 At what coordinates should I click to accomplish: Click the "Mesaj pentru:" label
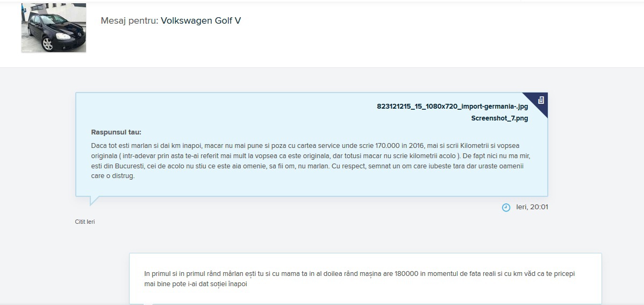click(x=129, y=21)
